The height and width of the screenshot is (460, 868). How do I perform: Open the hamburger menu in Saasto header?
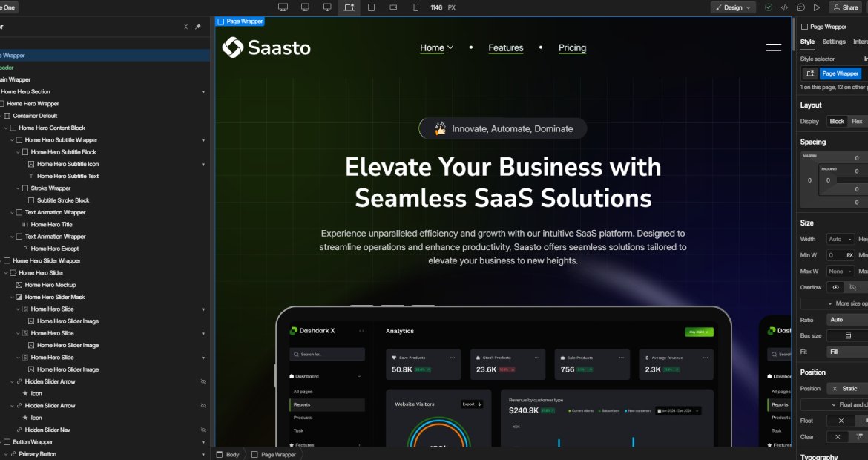pos(773,47)
